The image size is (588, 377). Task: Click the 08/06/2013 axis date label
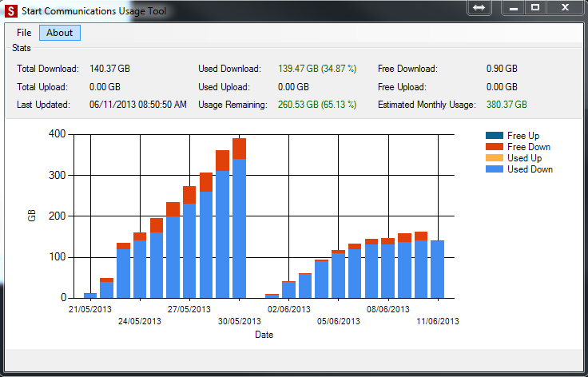[388, 309]
